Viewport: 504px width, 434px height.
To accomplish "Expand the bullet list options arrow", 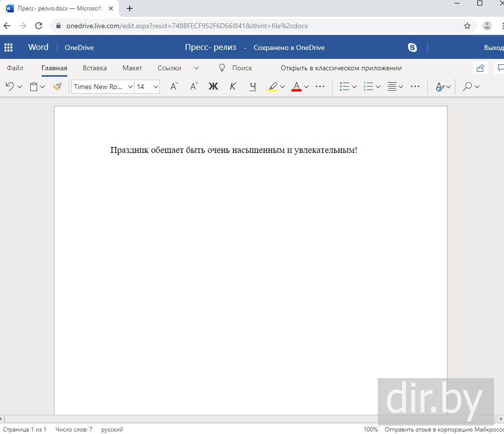I will coord(354,87).
